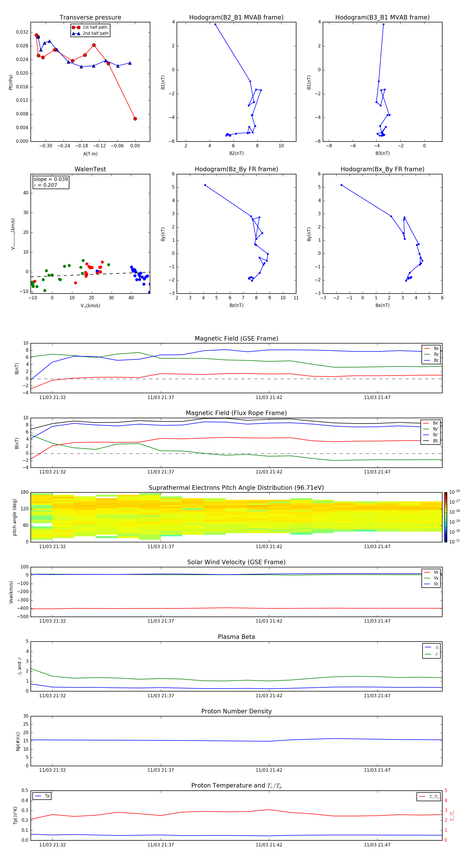Click the 'Hodogram(B3_B1 MVAB frame)' title
Image resolution: width=473 pixels, height=868 pixels.
point(382,17)
